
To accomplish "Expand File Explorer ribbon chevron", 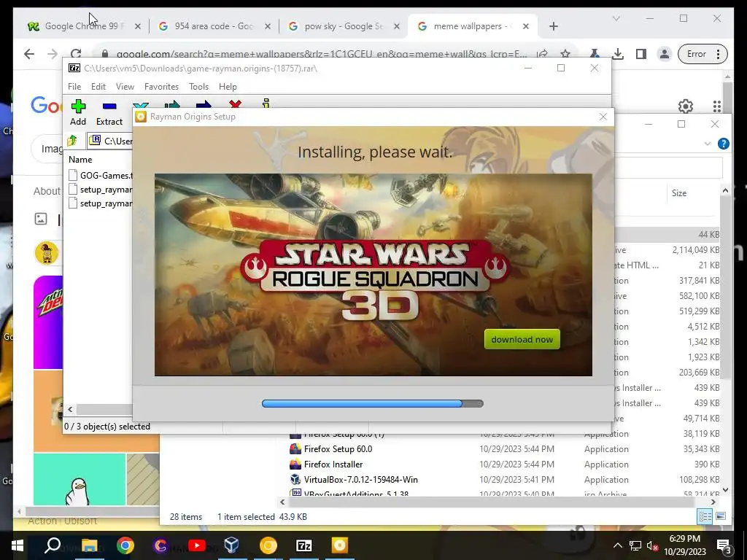I will 708,144.
